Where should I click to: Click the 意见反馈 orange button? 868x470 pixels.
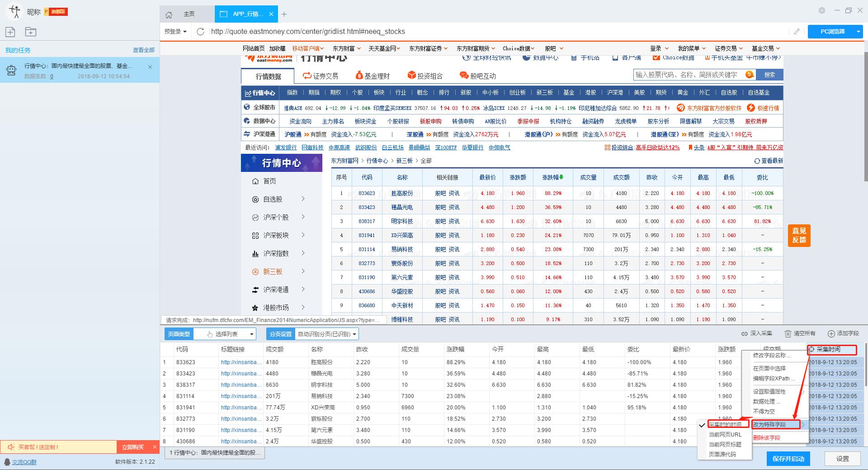[x=799, y=235]
